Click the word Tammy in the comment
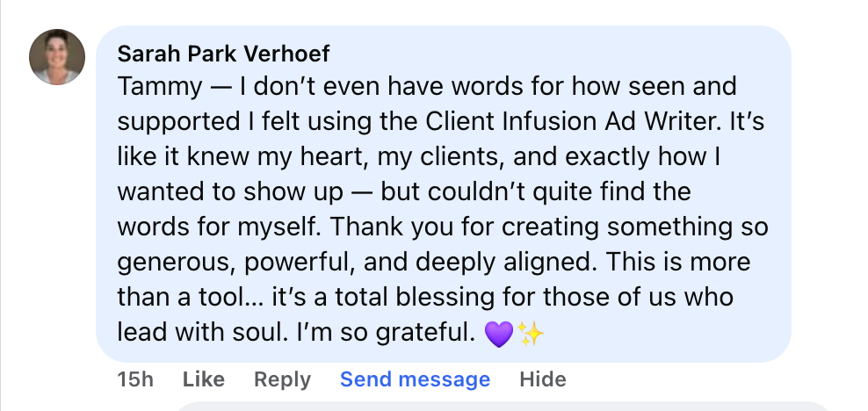 [x=160, y=87]
